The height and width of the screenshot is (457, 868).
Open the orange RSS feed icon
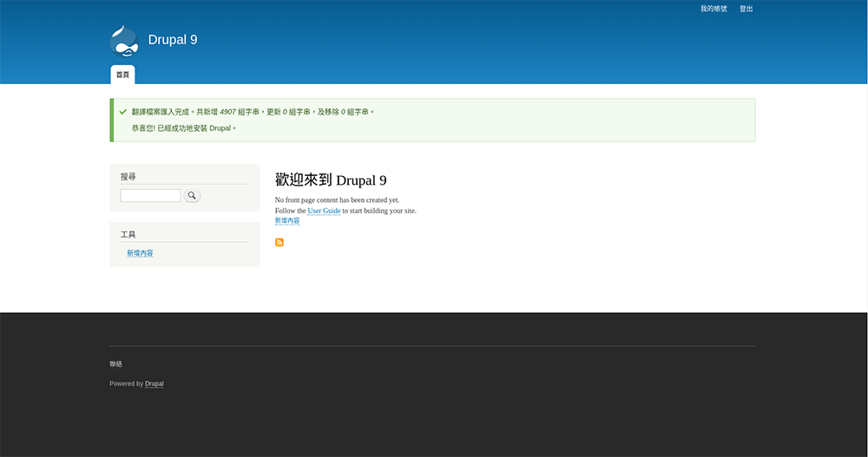tap(279, 242)
